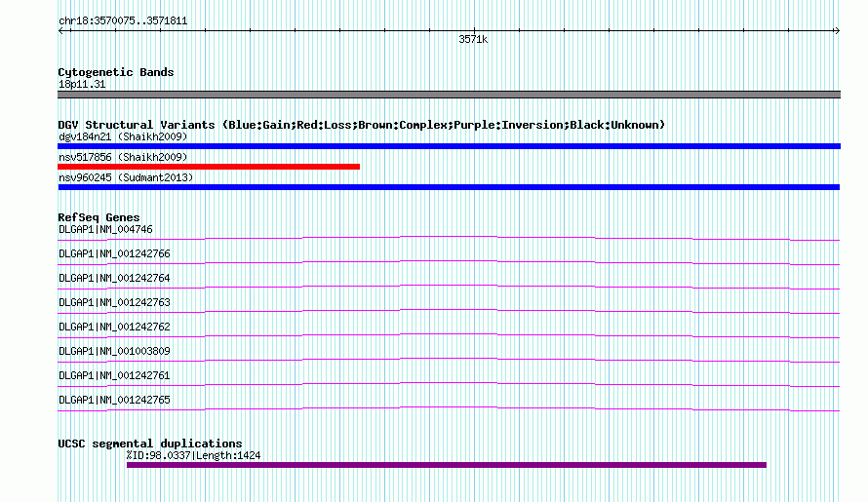Select the purple segmental duplication bar
Viewport: 868px width, 502px height.
click(446, 465)
